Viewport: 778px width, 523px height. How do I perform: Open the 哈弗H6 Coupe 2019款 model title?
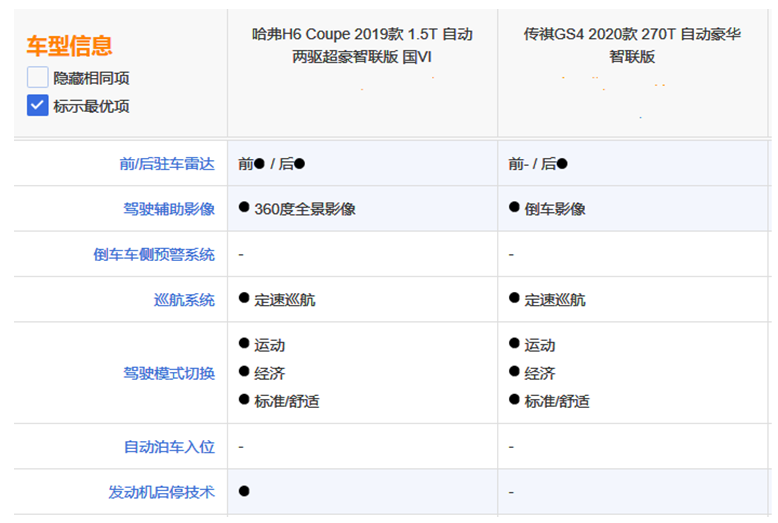[362, 45]
